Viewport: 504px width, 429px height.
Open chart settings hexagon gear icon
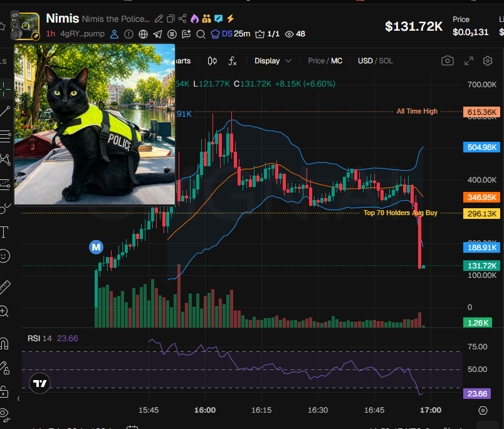[x=488, y=61]
